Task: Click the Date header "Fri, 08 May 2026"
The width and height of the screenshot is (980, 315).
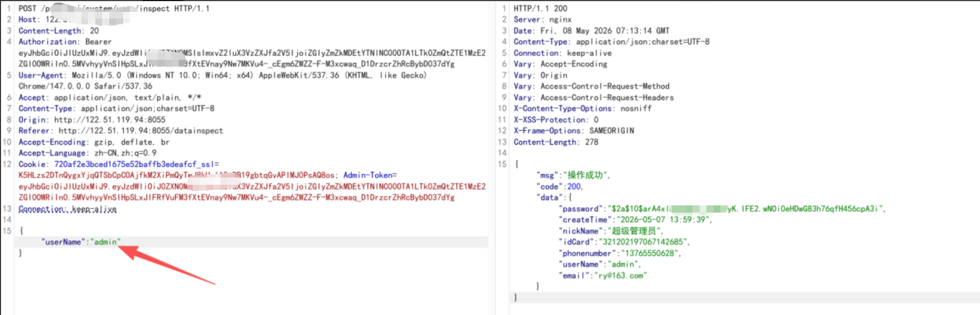Action: [592, 31]
